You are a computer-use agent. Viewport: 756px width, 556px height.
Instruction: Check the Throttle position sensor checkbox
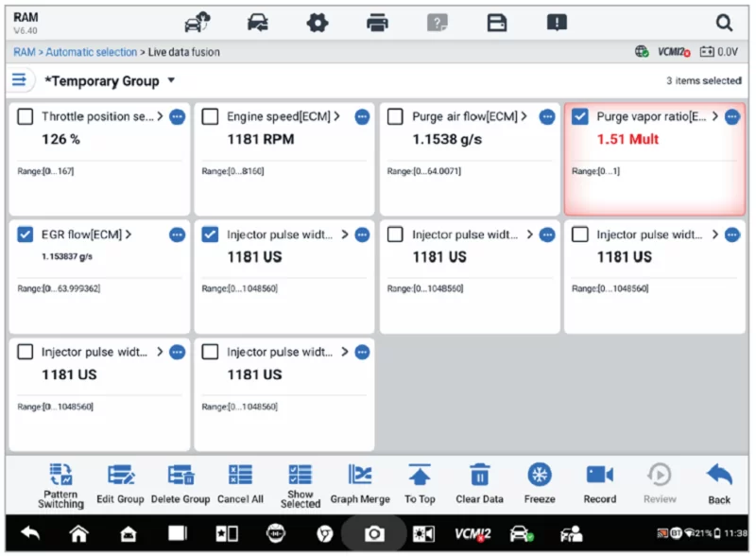[x=26, y=117]
